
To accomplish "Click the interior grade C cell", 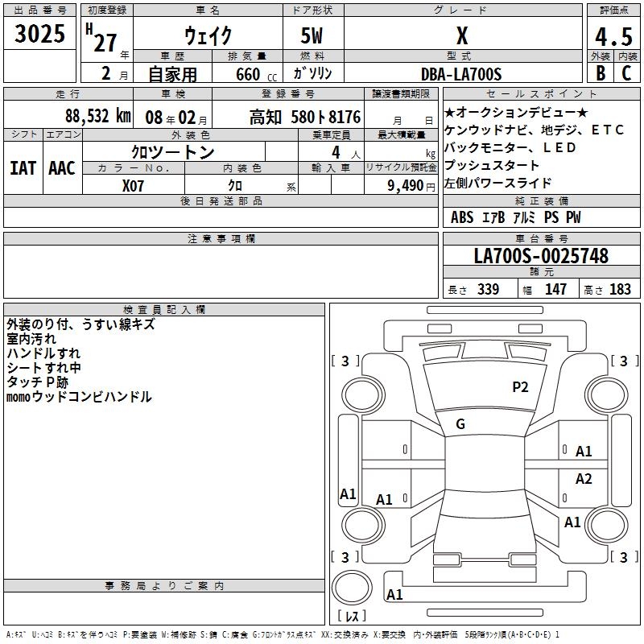I will (x=627, y=72).
